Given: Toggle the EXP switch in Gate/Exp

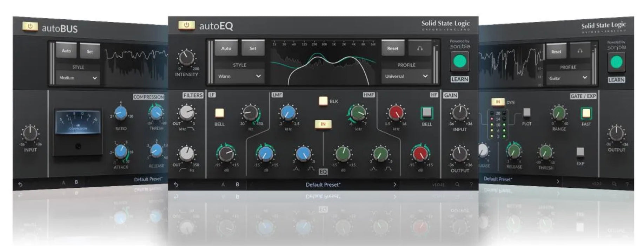Looking at the screenshot, I should (x=580, y=152).
